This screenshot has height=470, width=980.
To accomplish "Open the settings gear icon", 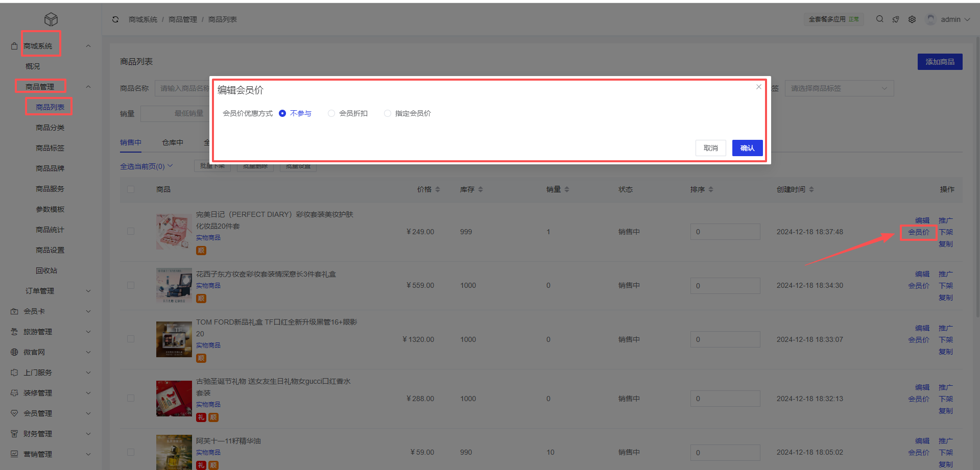I will 912,19.
